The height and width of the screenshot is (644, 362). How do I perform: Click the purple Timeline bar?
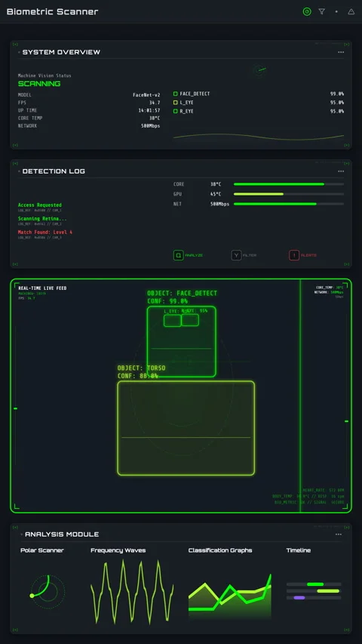point(299,598)
